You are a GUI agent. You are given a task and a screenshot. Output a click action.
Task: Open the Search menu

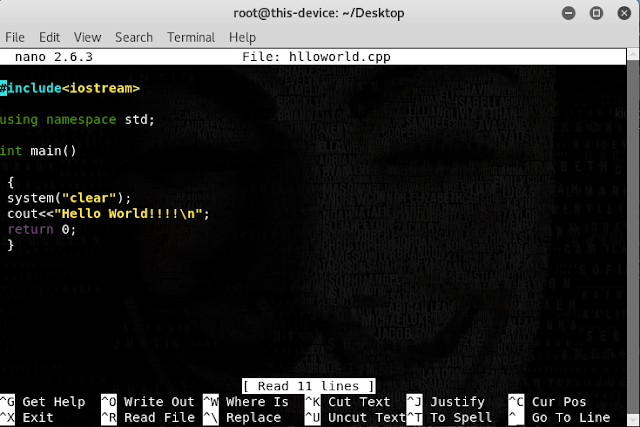point(134,38)
